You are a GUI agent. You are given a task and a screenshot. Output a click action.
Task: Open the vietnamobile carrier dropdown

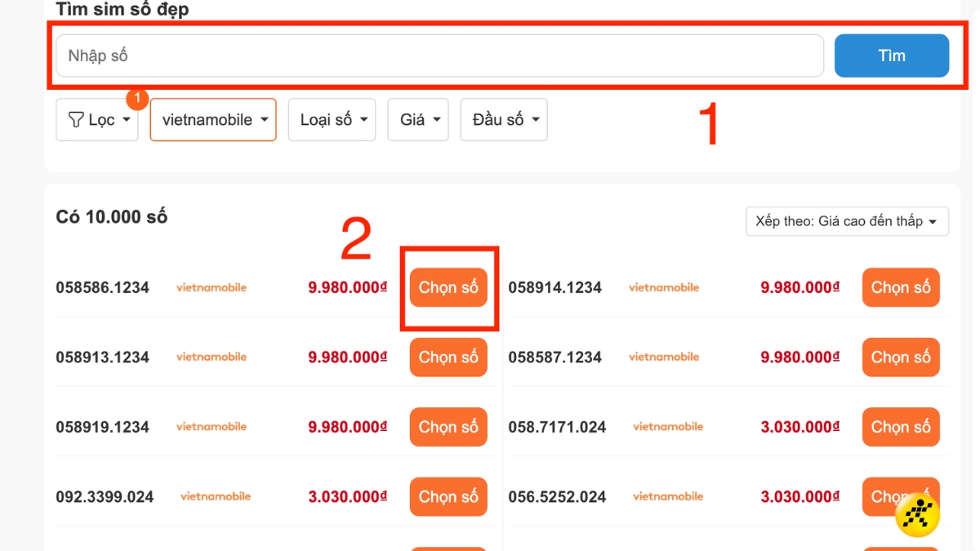[x=213, y=120]
